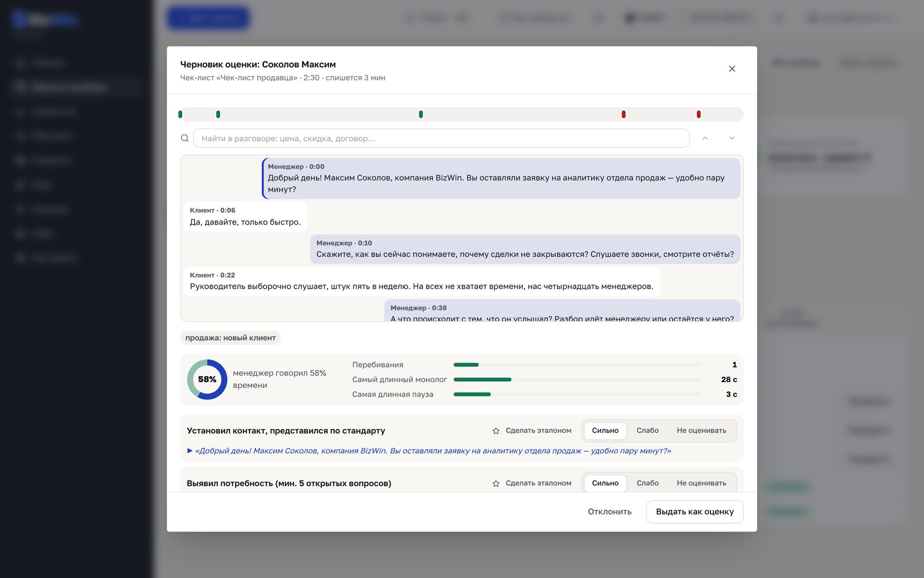Select client message at 0:22
The image size is (924, 578).
421,282
